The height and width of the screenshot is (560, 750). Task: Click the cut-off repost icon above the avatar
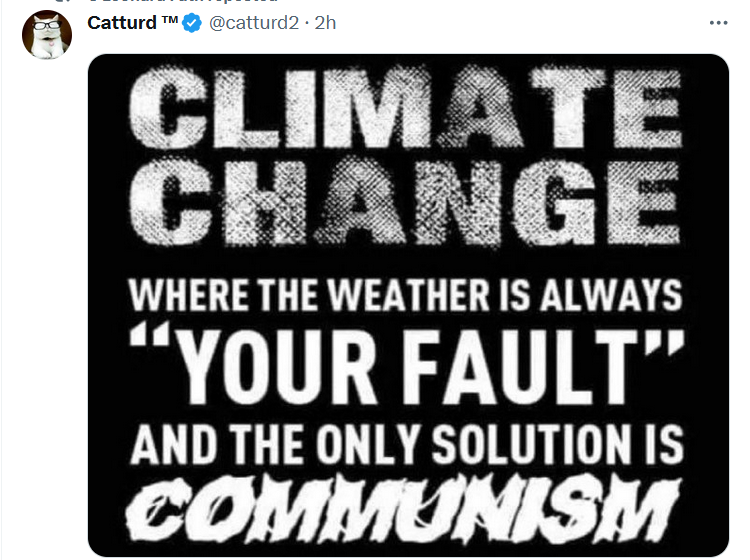[62, 1]
